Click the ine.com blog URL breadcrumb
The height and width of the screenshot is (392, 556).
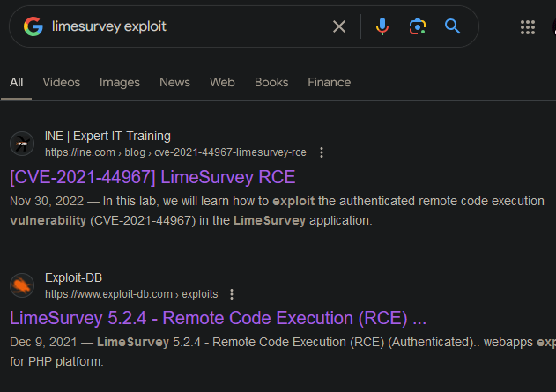click(x=175, y=152)
